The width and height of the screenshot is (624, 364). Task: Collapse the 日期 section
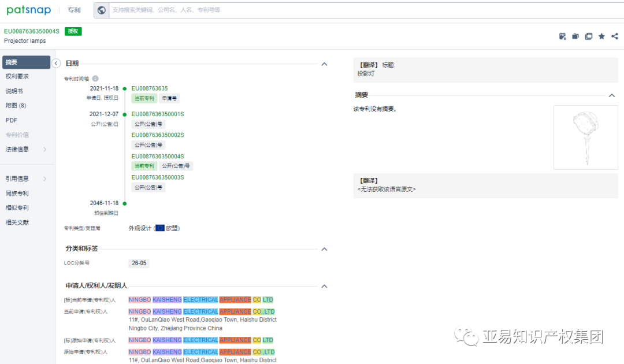point(324,64)
